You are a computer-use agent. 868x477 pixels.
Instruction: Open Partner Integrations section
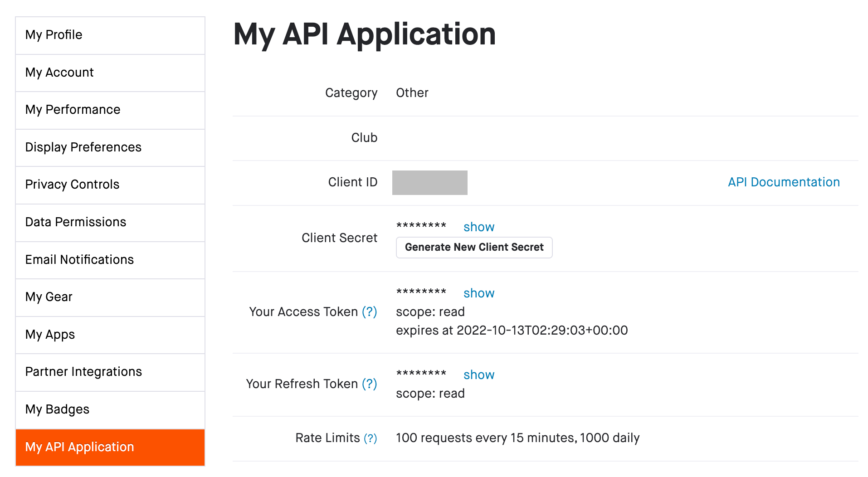pos(110,372)
